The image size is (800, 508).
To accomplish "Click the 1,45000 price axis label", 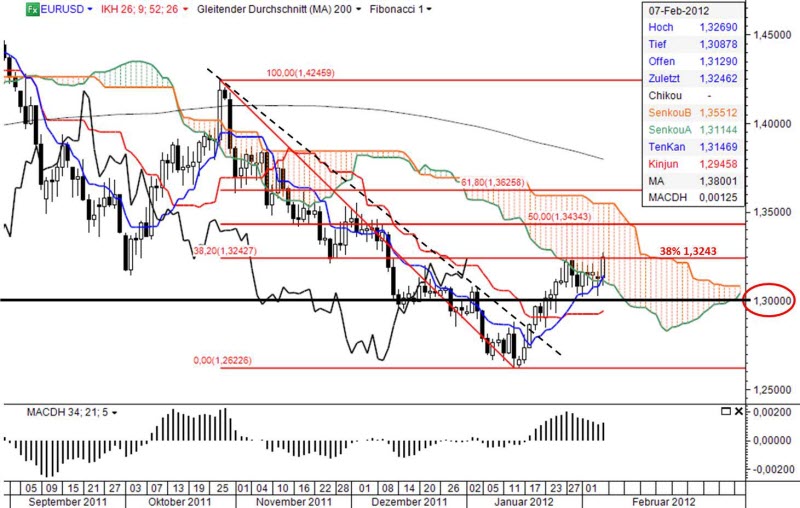I will (x=772, y=35).
